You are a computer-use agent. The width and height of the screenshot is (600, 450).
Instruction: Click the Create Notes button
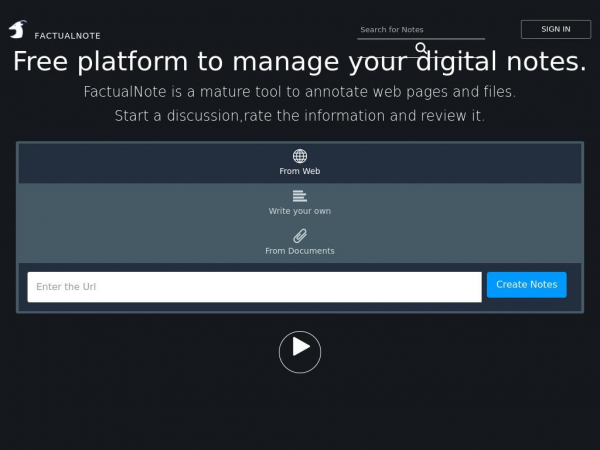pyautogui.click(x=527, y=285)
